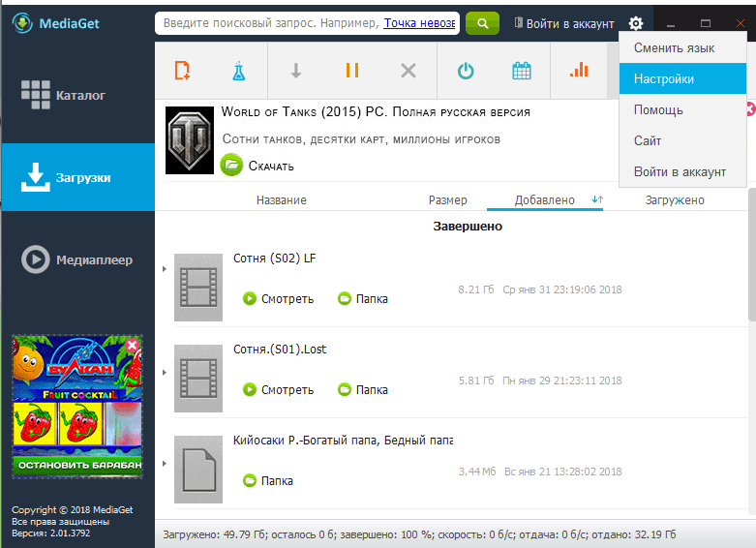
Task: Click the delete X toolbar icon
Action: tap(408, 71)
